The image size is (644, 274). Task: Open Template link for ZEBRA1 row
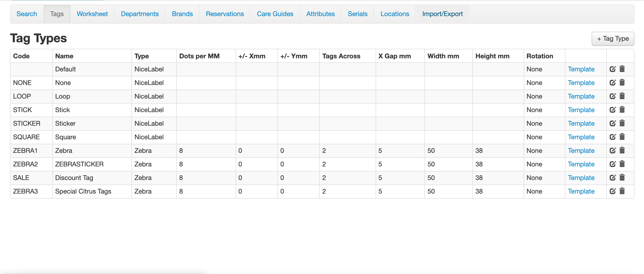coord(581,151)
